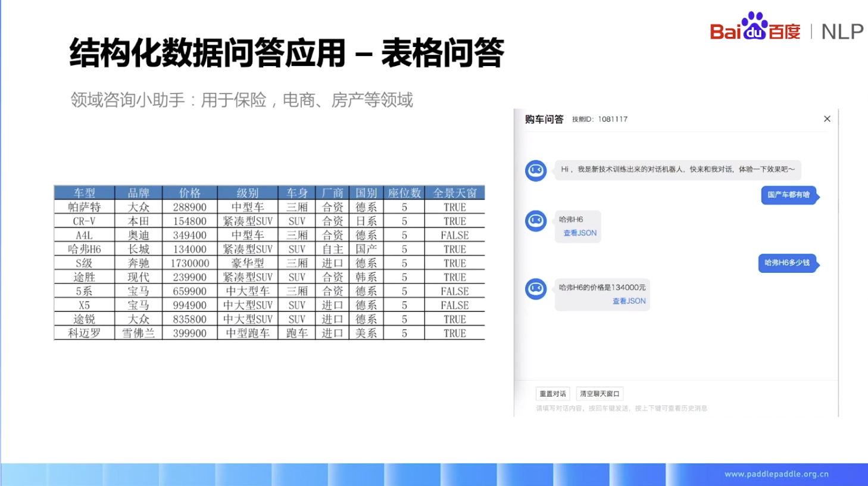Viewport: 868px width, 486px height.
Task: Click the 清空聊天窗口 button
Action: tap(600, 394)
